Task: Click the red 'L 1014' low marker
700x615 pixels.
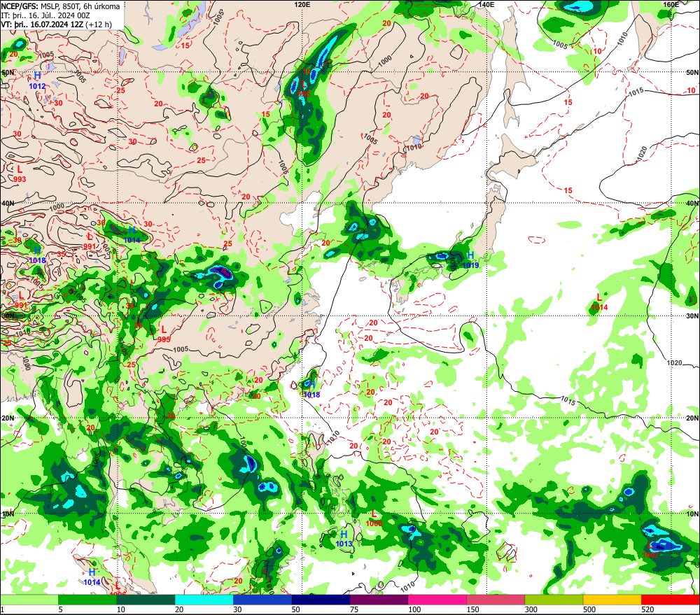Action: click(599, 302)
